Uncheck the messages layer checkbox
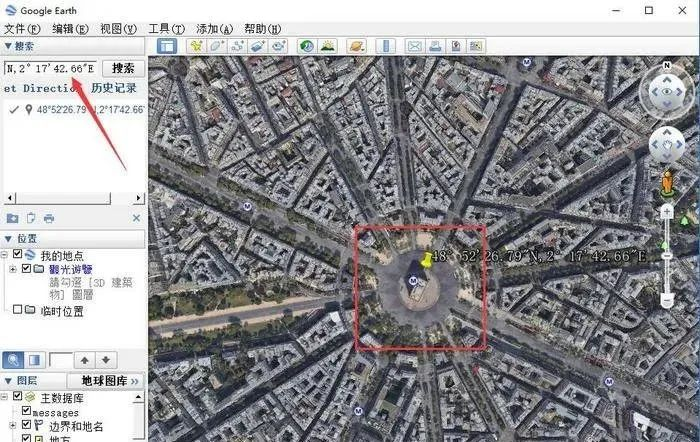The height and width of the screenshot is (442, 700). 26,410
